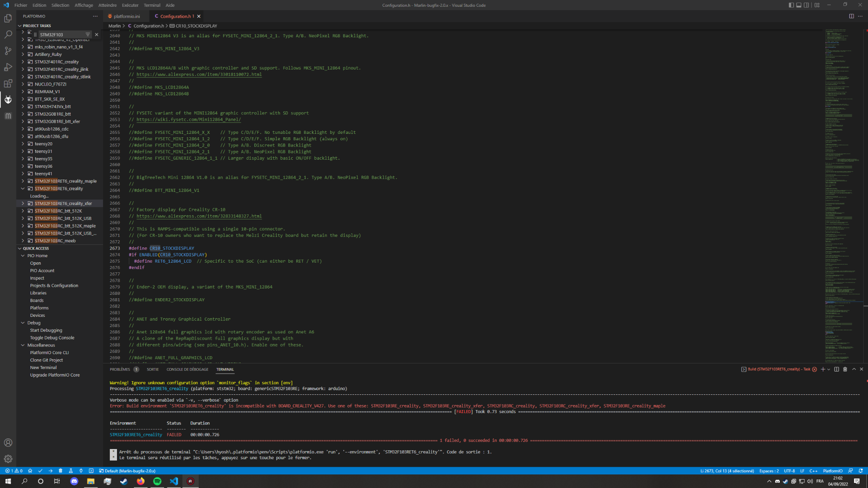The width and height of the screenshot is (868, 488).
Task: Switch to PROBLÈMES panel tab
Action: tap(124, 369)
